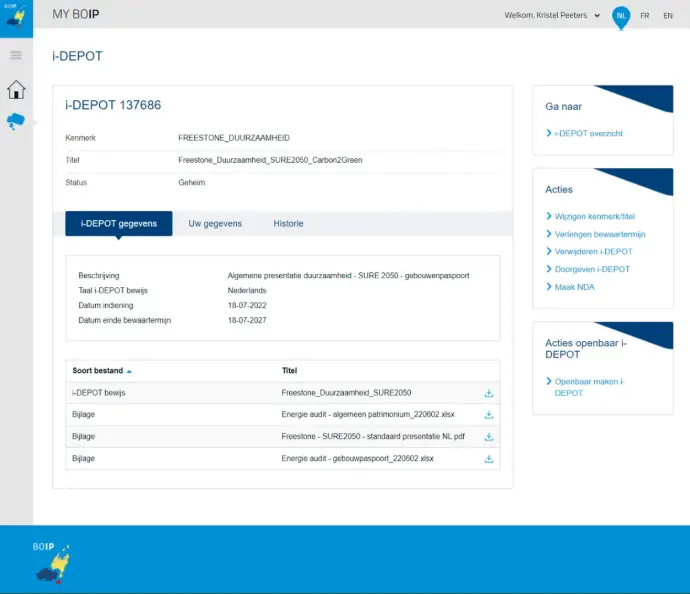Select the i-DEPOT gegevens tab
690x594 pixels.
point(118,224)
